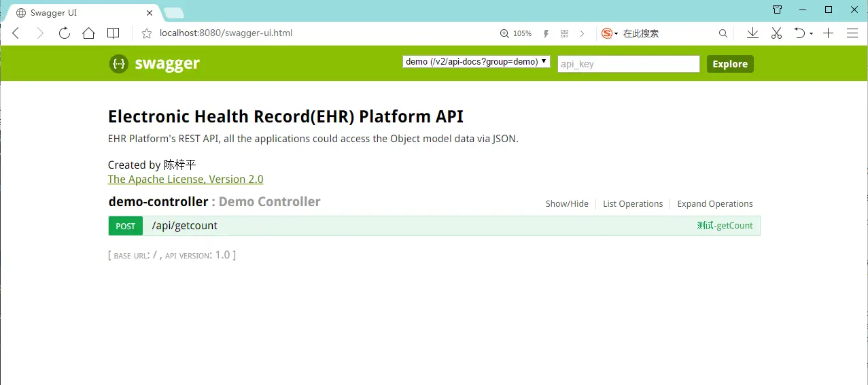Click the api_key input field
Viewport: 868px width, 385px height.
pos(629,64)
